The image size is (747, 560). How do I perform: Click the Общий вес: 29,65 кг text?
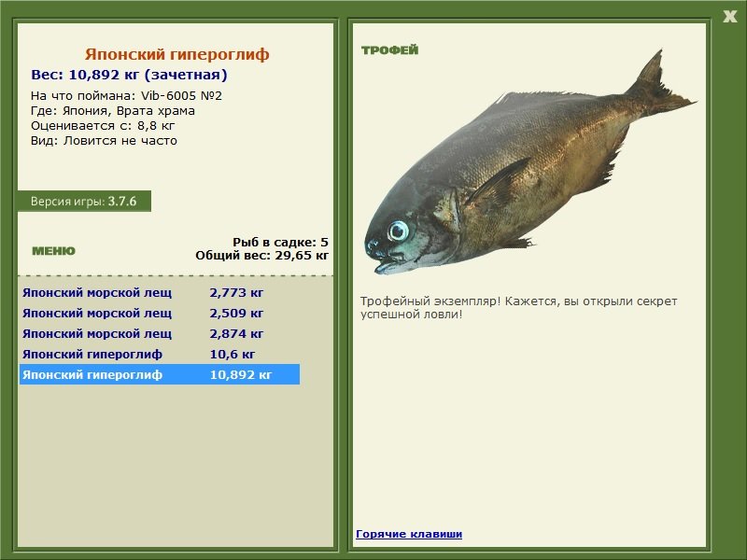262,255
